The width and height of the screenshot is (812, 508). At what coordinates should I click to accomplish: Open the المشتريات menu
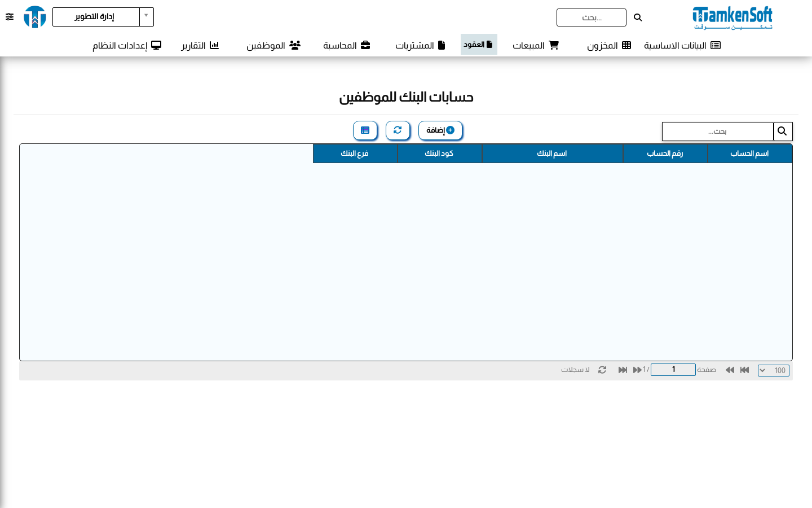pos(420,45)
